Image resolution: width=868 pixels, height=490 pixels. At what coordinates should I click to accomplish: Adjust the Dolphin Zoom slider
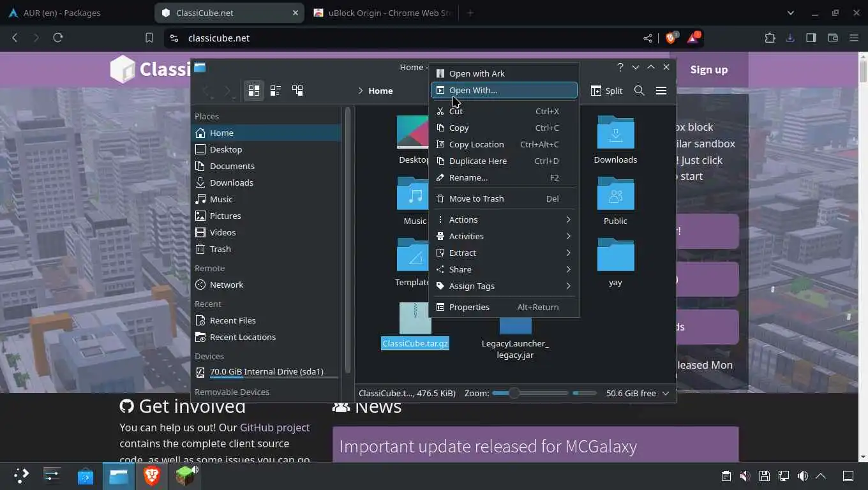pyautogui.click(x=530, y=393)
